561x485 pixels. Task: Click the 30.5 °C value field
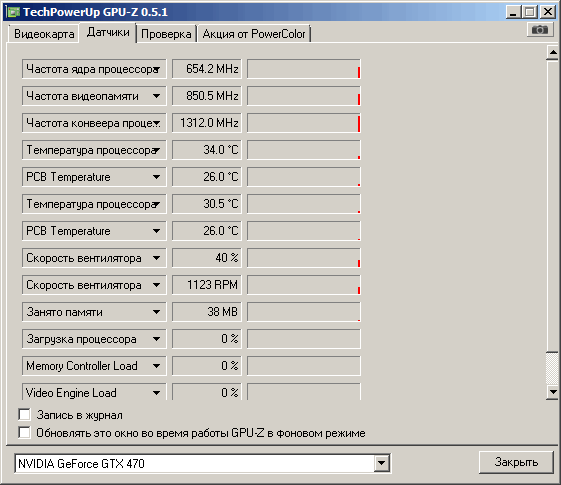[x=207, y=204]
